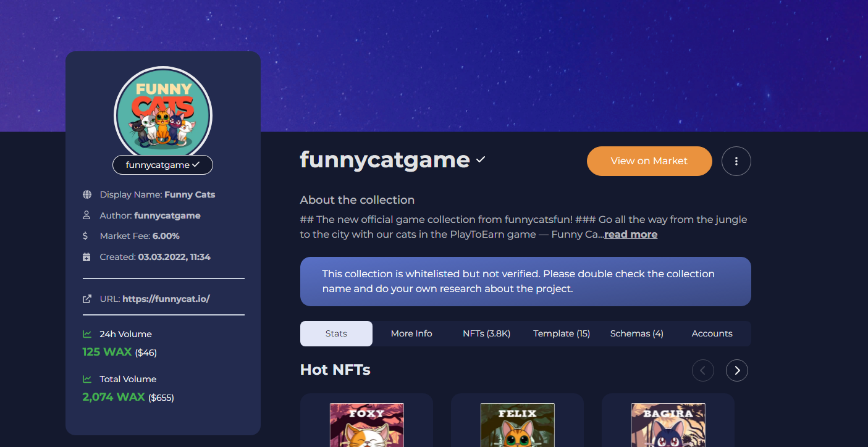Click the funnycatgame page heading

pos(385,160)
